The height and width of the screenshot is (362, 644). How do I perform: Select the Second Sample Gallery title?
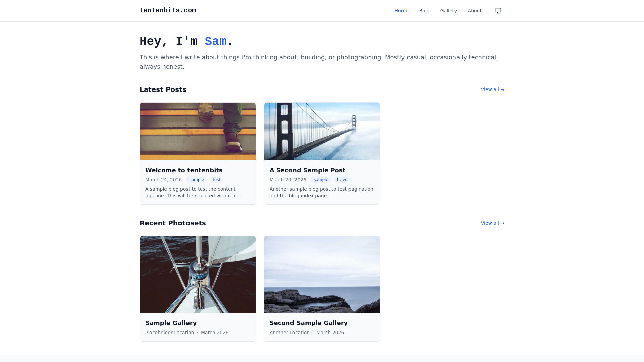click(x=309, y=323)
